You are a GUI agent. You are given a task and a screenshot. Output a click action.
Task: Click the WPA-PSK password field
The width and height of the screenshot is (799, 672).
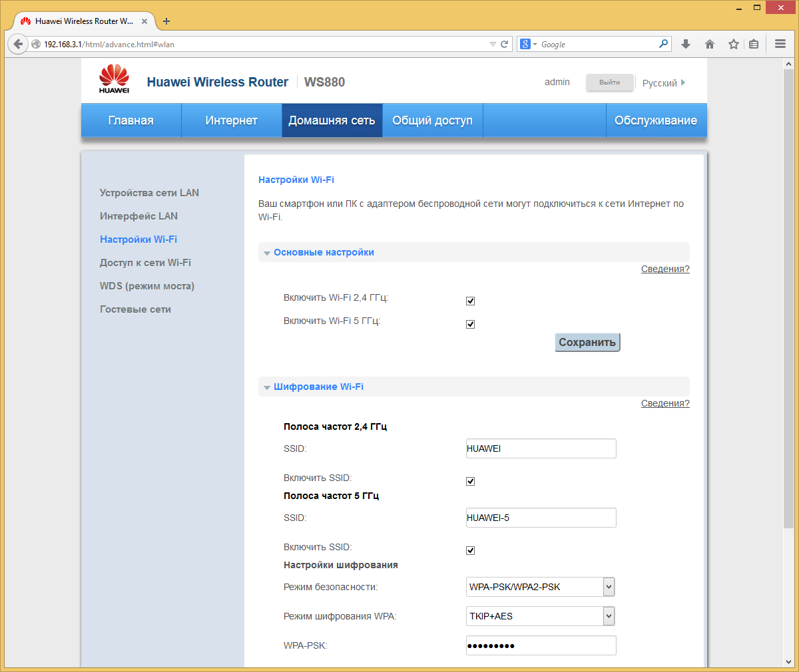click(541, 645)
